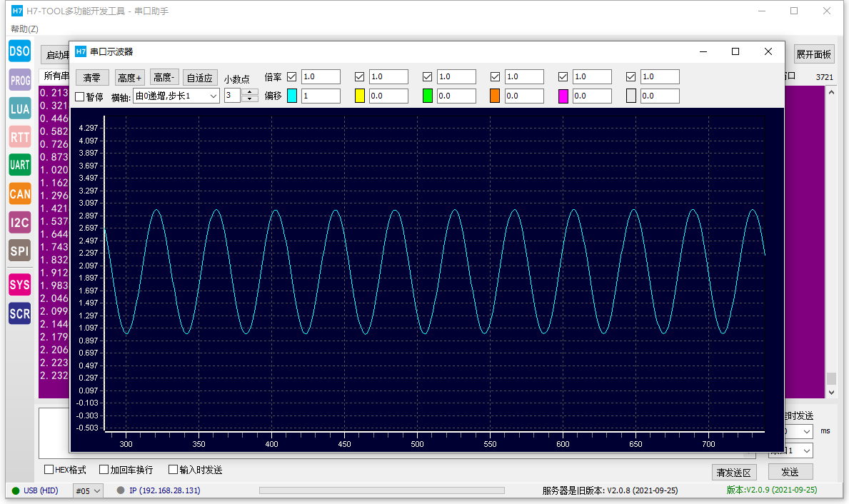Click the 展开面板 expand panel button
849x504 pixels.
tap(814, 54)
